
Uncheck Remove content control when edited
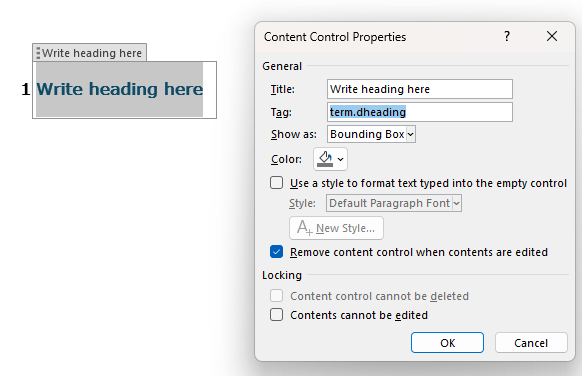click(277, 252)
